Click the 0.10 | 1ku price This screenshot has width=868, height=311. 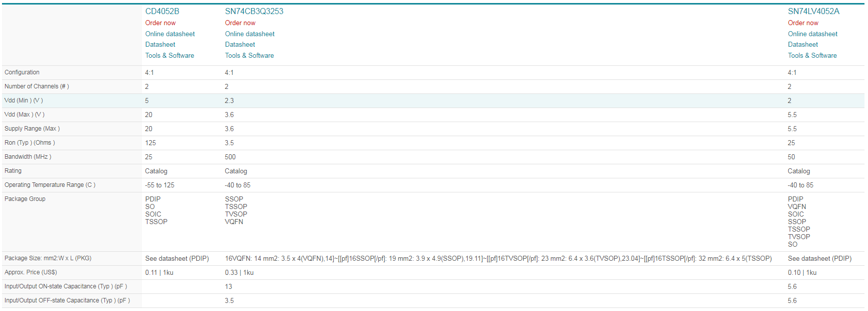(x=802, y=272)
